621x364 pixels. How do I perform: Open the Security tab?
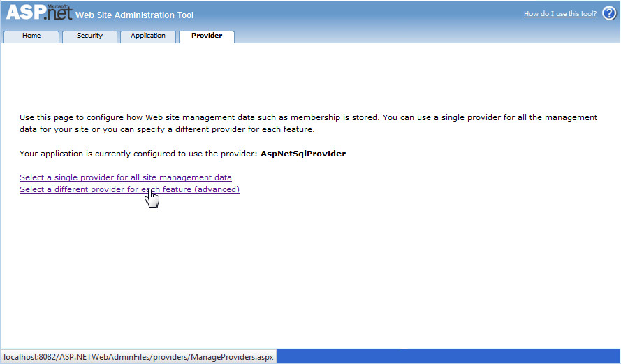tap(89, 36)
